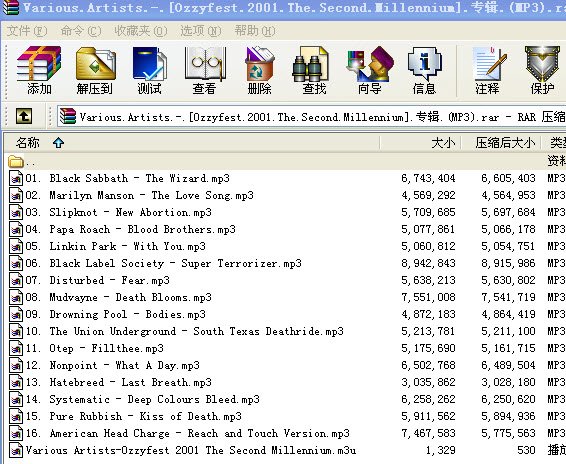
Task: Click the archive icon in the address bar
Action: (68, 117)
